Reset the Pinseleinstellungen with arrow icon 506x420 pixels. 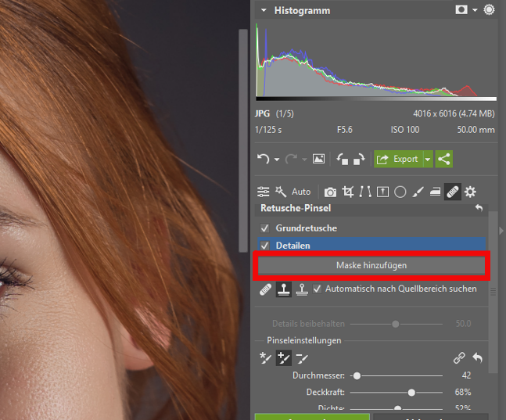(477, 358)
